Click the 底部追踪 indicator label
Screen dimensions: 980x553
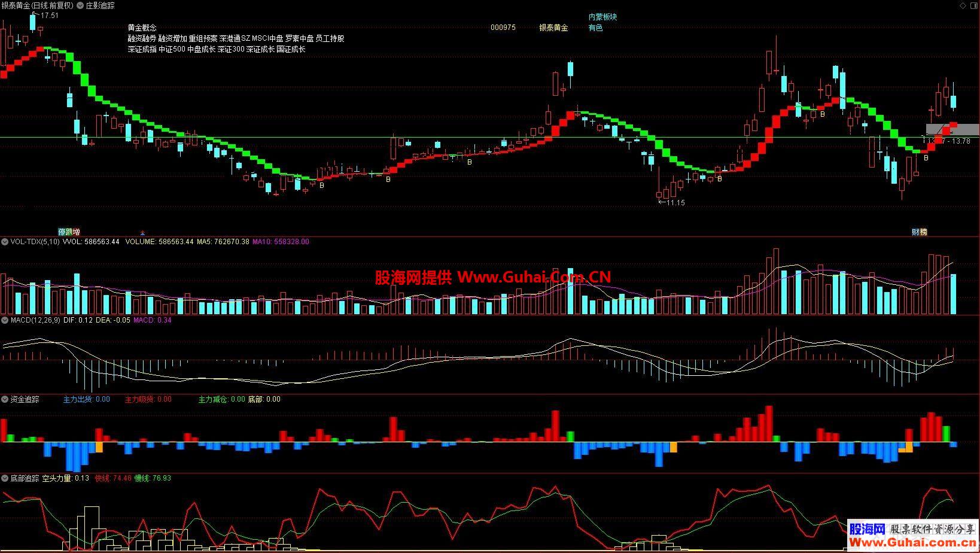(x=25, y=478)
